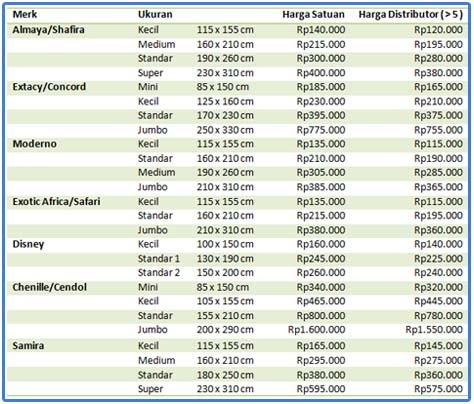Click the distributor price 'Rp145.000'
This screenshot has height=404, width=474.
tap(438, 346)
